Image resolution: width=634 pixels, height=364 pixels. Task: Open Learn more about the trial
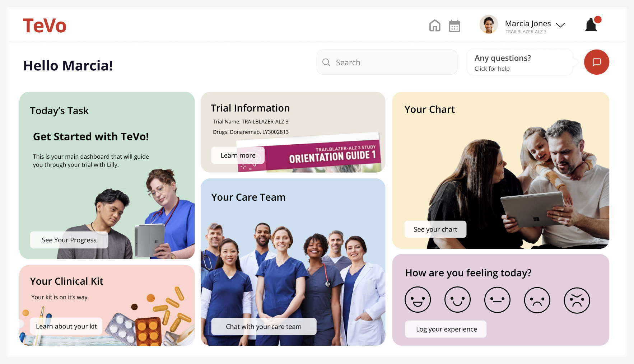(238, 155)
